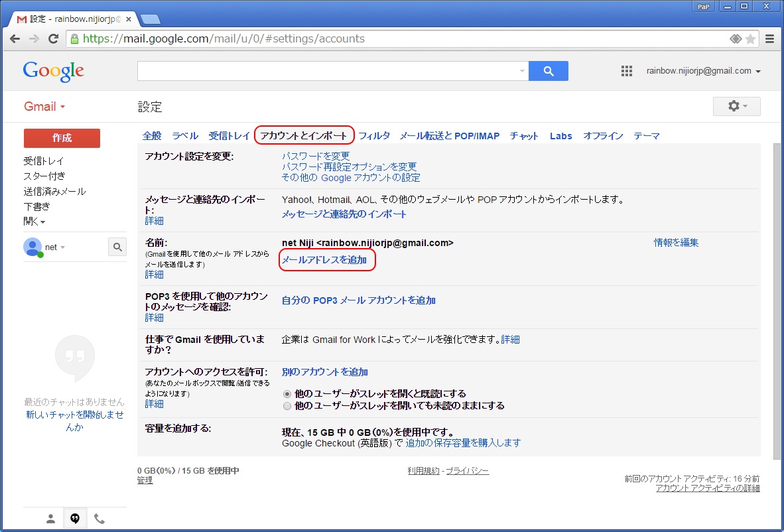Click 詳細 under 名前 section
784x532 pixels.
[154, 275]
